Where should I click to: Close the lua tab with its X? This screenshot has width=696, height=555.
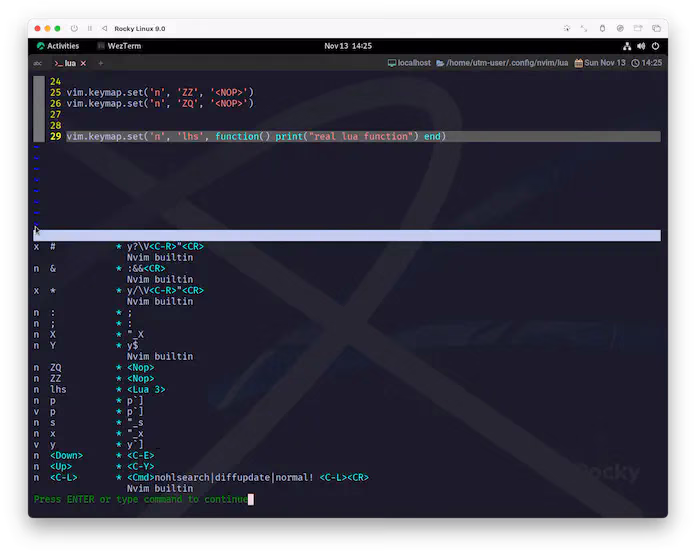pyautogui.click(x=83, y=63)
